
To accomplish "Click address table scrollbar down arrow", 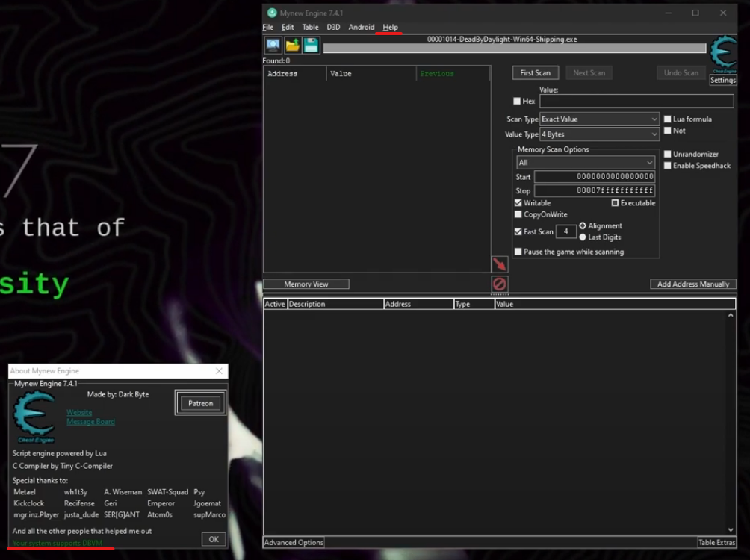I will [x=731, y=529].
